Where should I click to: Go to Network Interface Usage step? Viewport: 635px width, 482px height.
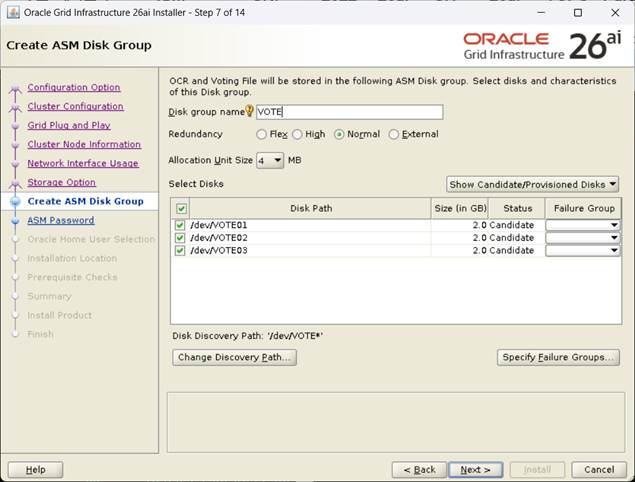(83, 164)
